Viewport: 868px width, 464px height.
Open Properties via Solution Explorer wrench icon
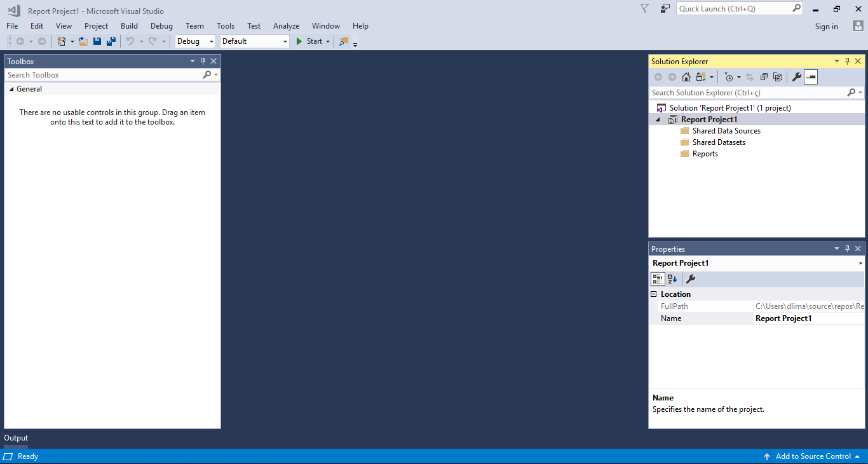tap(797, 77)
